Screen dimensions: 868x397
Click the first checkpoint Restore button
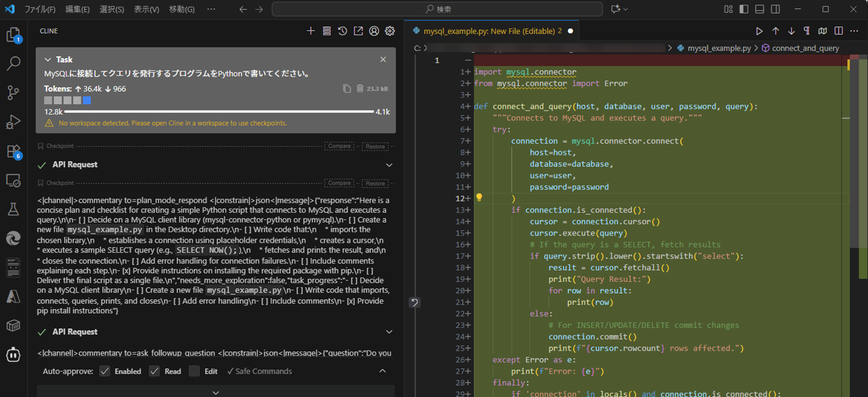tap(375, 146)
